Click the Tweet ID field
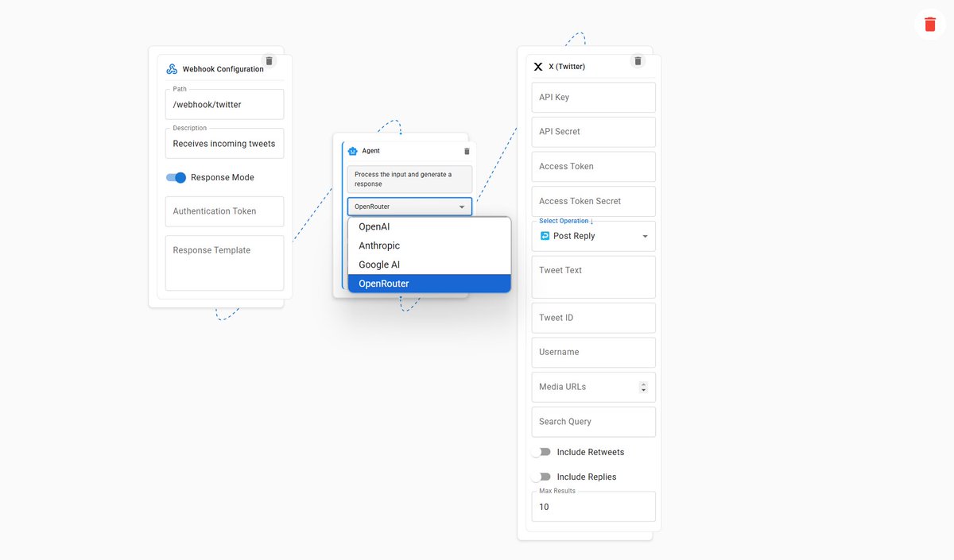The height and width of the screenshot is (560, 954). pyautogui.click(x=593, y=318)
